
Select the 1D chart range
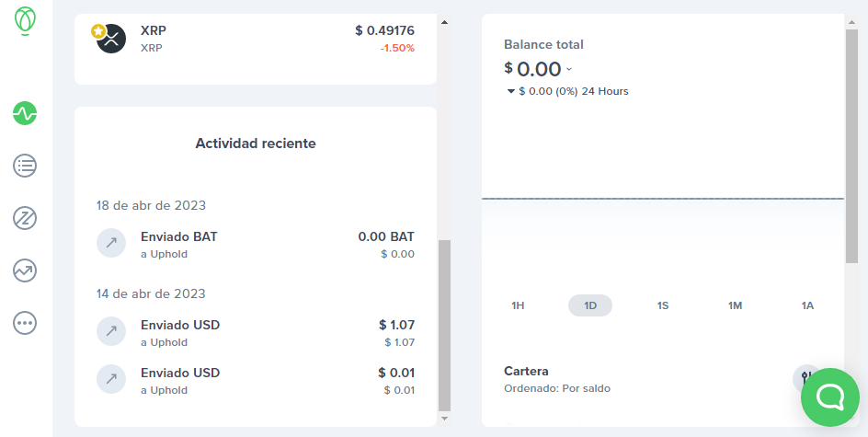(590, 305)
